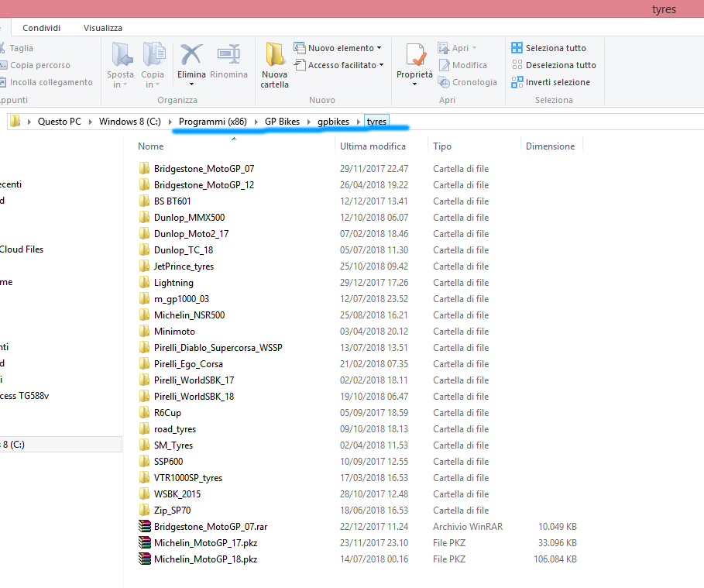This screenshot has width=704, height=588.
Task: Select the Dunlop_Moto2_17 folder icon
Action: point(144,234)
